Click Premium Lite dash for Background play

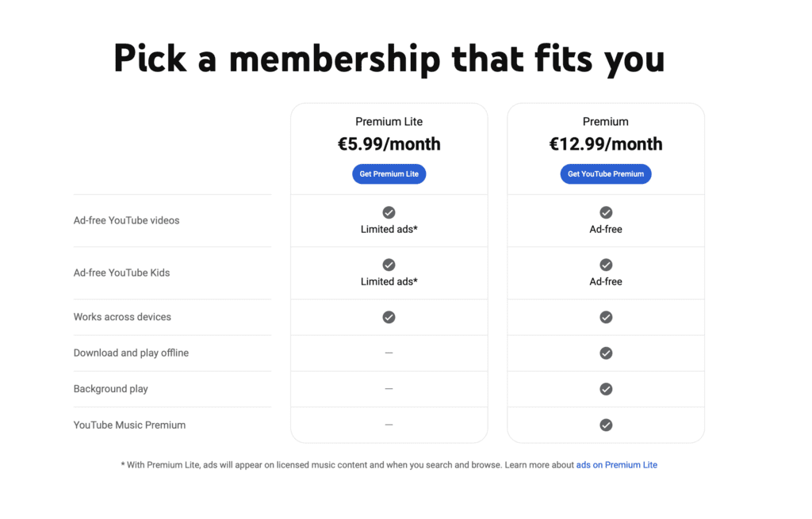[389, 388]
